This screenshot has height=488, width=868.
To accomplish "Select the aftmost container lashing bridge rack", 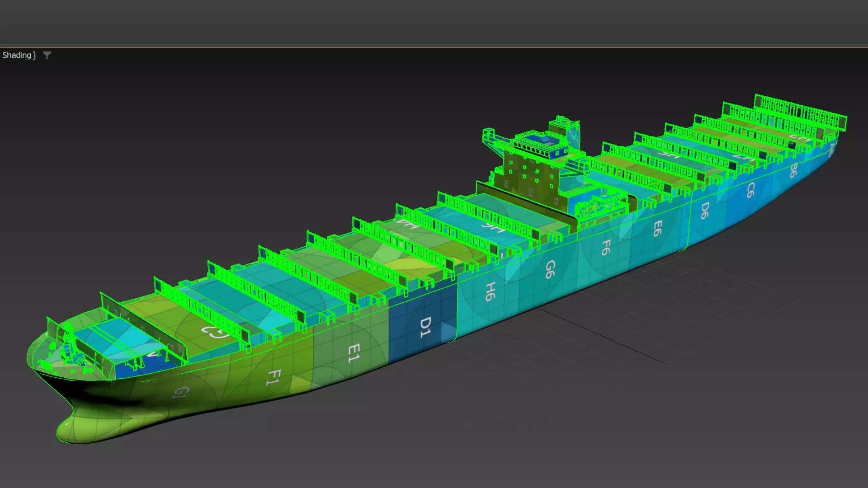I will pyautogui.click(x=800, y=111).
